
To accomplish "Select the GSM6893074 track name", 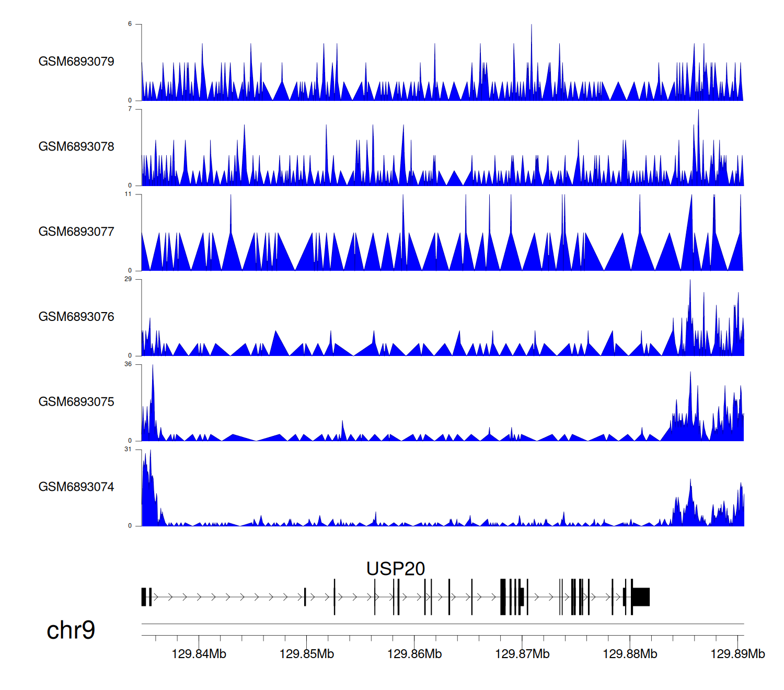I will 76,487.
